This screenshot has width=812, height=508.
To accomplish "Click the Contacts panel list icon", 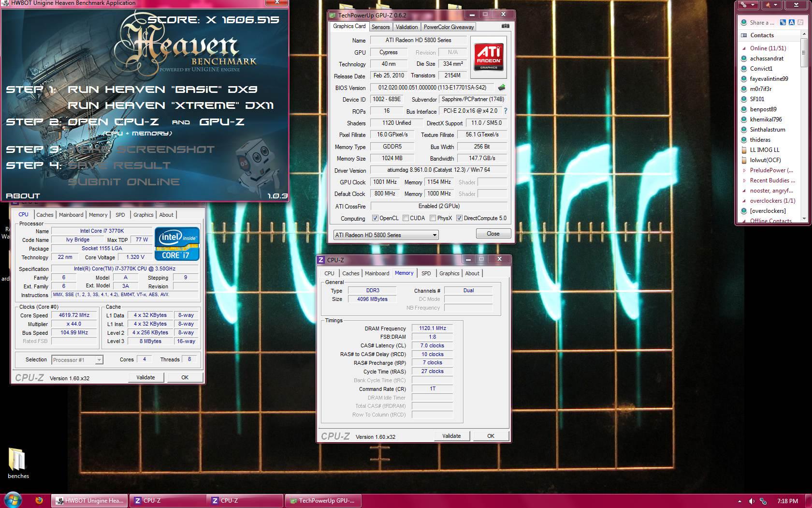I will [744, 35].
